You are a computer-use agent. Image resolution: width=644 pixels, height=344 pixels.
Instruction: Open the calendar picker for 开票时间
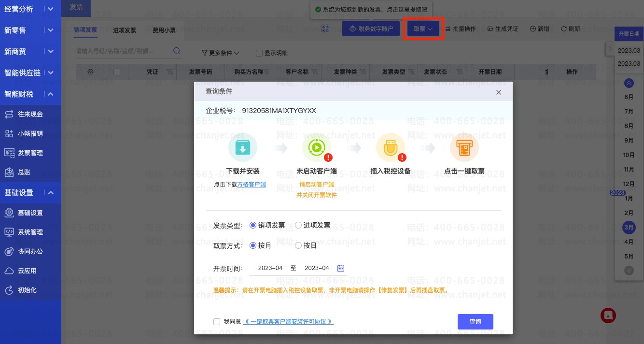(x=341, y=268)
